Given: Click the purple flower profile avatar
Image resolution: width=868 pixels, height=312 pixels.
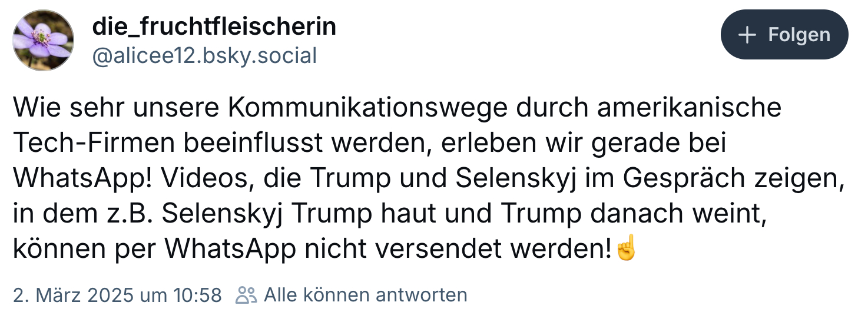Looking at the screenshot, I should tap(44, 41).
